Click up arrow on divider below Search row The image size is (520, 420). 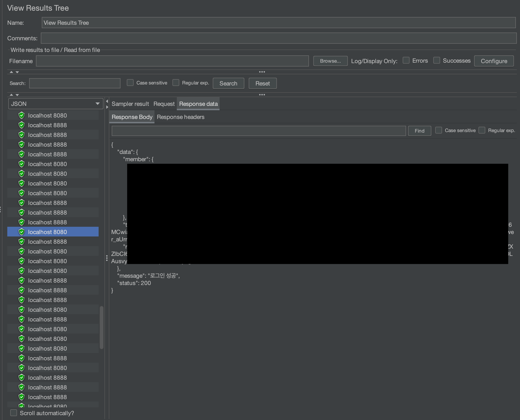click(x=11, y=95)
